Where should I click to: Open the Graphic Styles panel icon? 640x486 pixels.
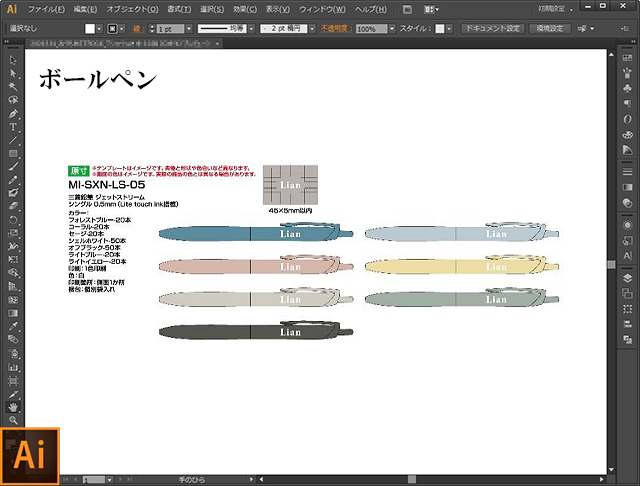[627, 241]
